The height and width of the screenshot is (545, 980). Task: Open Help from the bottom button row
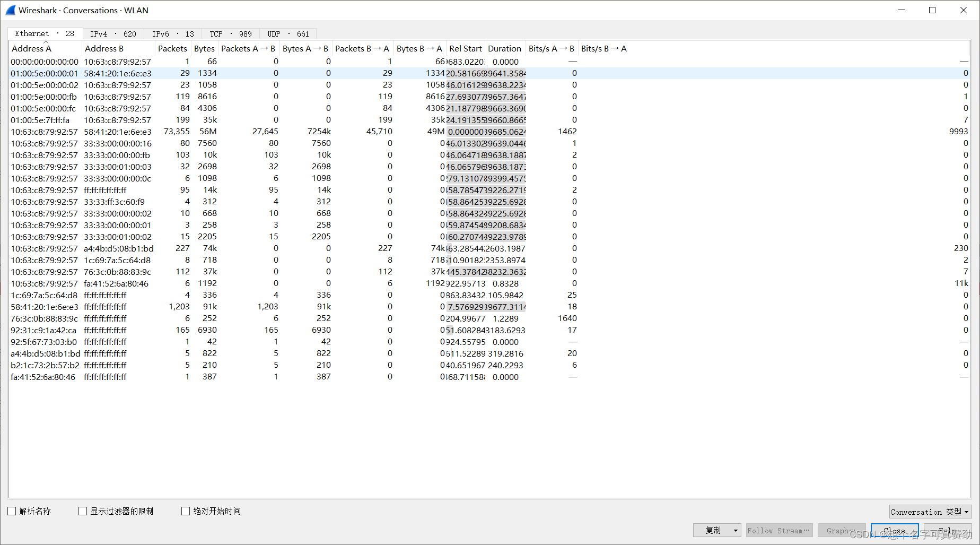(x=948, y=530)
